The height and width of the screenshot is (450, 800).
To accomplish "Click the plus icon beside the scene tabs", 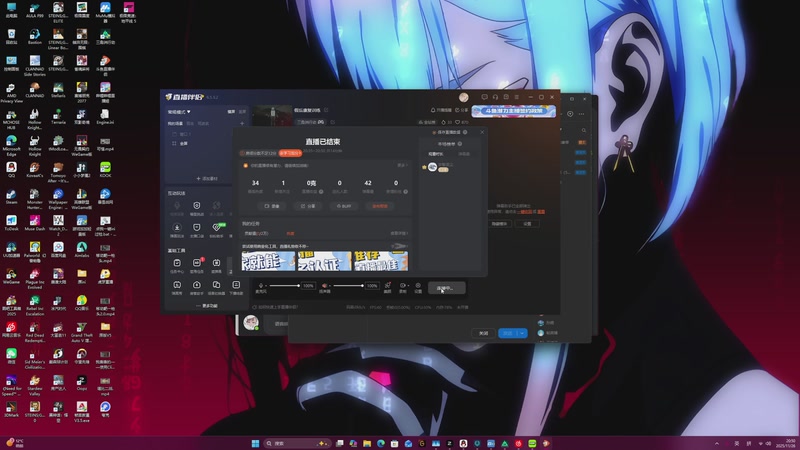I will [242, 123].
